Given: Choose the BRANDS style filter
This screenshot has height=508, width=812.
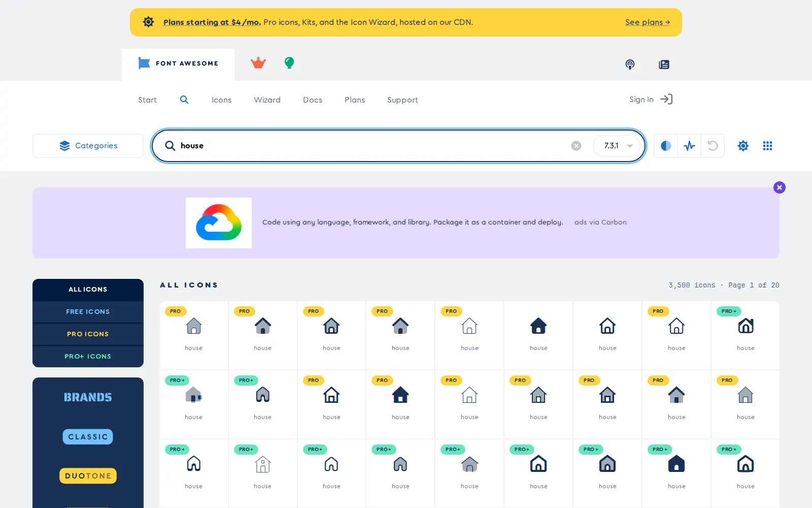Looking at the screenshot, I should tap(88, 397).
